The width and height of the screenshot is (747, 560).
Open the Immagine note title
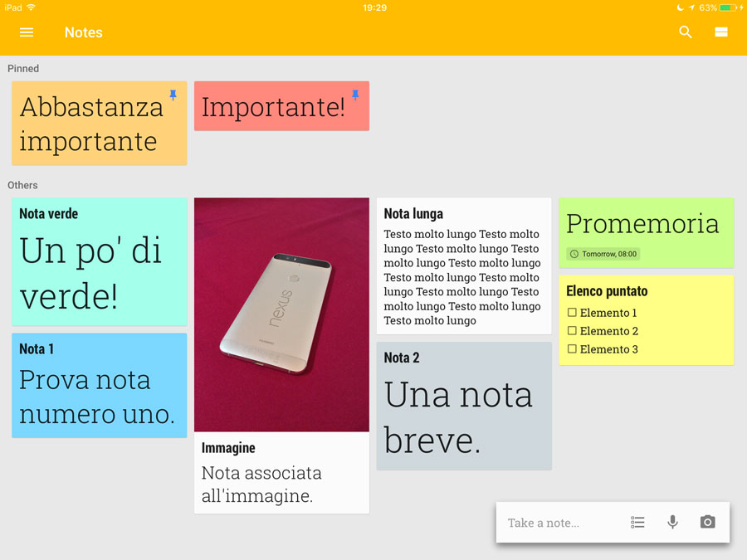coord(228,448)
